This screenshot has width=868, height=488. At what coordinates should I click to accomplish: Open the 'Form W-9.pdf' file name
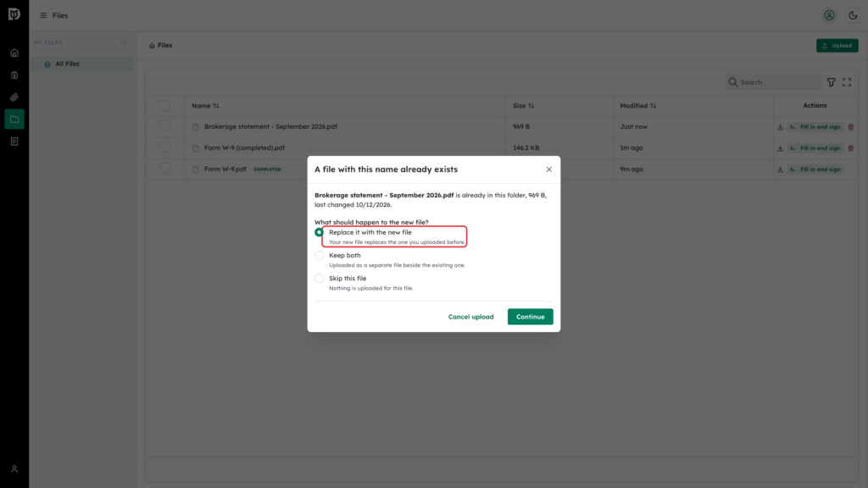click(x=225, y=169)
